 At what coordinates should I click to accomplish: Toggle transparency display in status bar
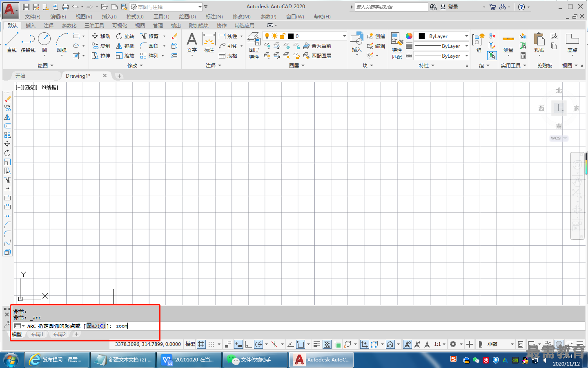[x=327, y=344]
